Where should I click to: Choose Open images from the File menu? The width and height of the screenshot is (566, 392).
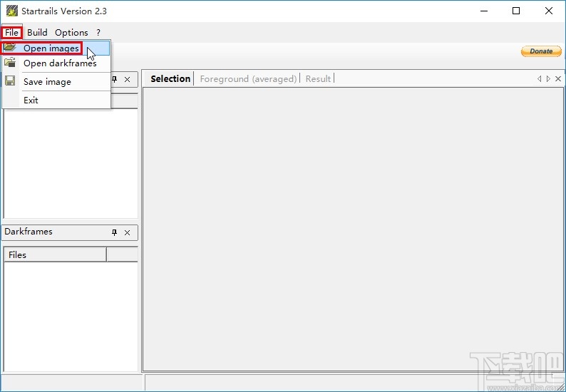point(56,48)
